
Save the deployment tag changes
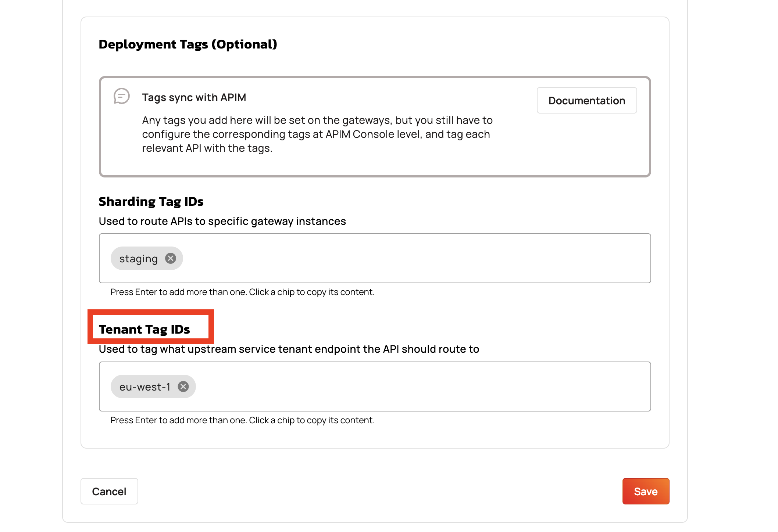coord(645,491)
